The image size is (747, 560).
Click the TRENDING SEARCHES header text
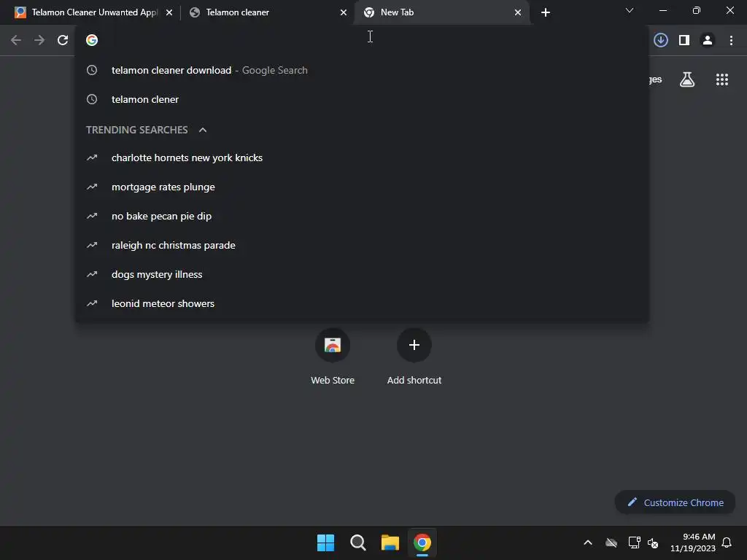click(136, 130)
